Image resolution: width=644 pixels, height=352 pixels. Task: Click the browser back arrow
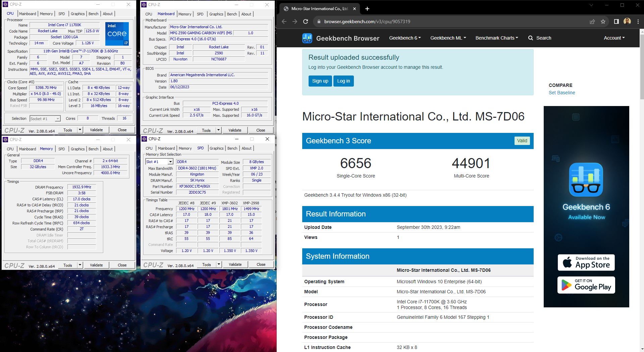click(284, 21)
